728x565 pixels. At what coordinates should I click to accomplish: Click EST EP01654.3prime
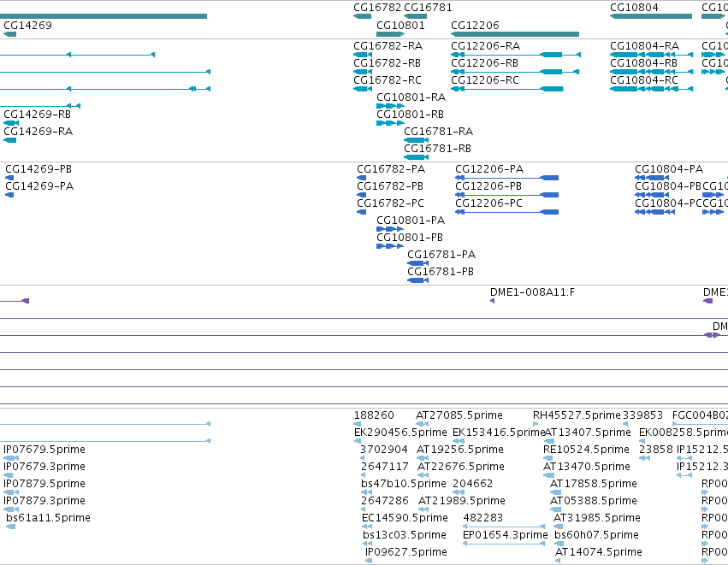[505, 535]
